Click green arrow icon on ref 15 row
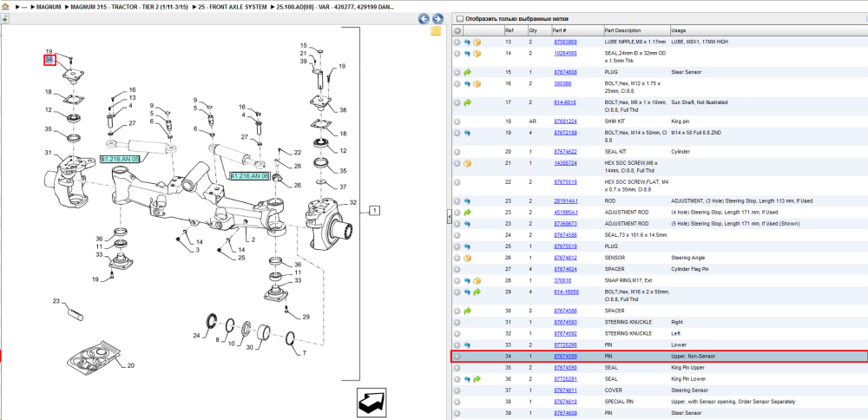 point(467,73)
